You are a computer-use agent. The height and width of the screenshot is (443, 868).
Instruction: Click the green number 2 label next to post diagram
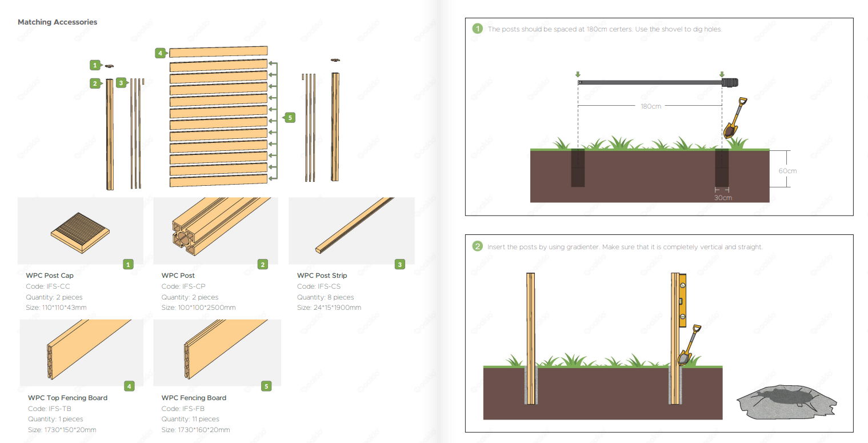click(x=95, y=83)
